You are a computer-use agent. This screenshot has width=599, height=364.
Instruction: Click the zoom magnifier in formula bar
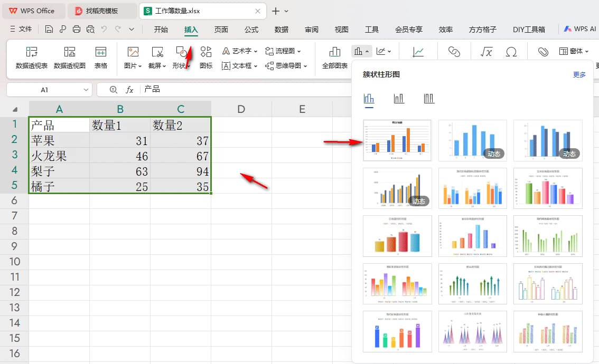[x=114, y=90]
